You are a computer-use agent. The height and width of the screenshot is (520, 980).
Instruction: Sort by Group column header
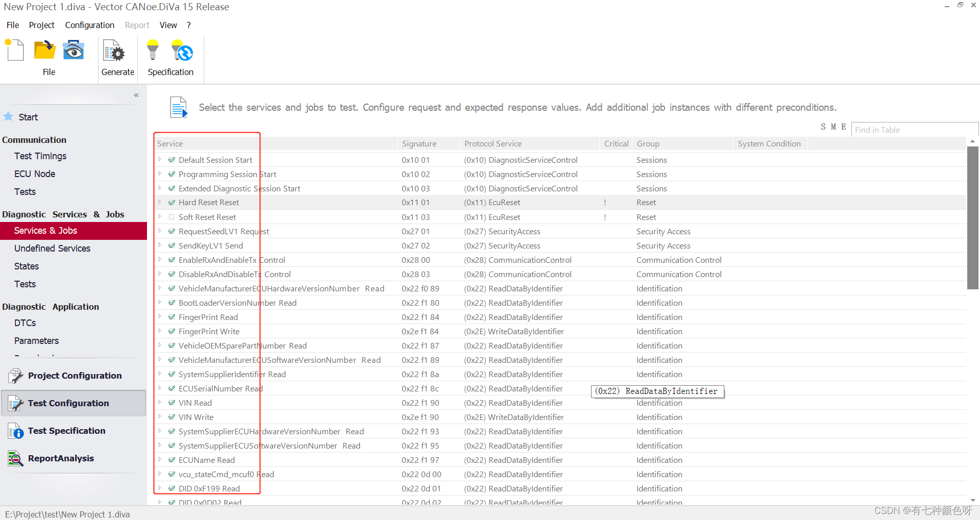coord(682,144)
